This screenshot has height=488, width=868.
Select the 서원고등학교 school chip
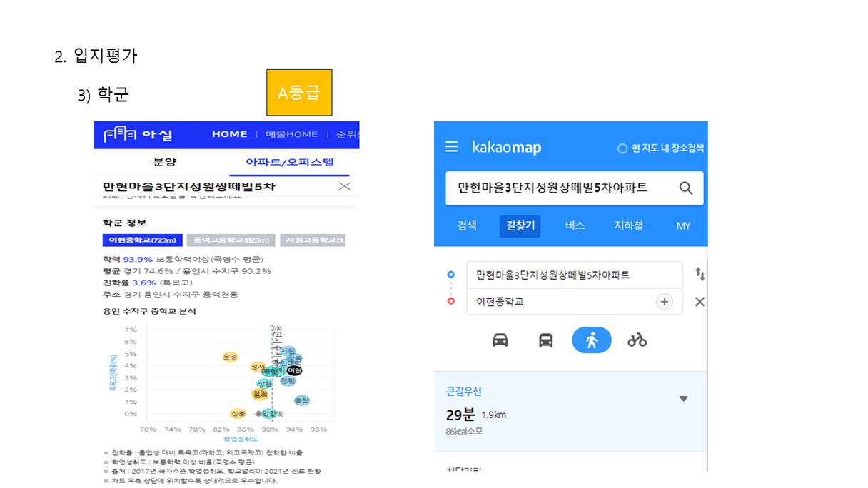313,240
